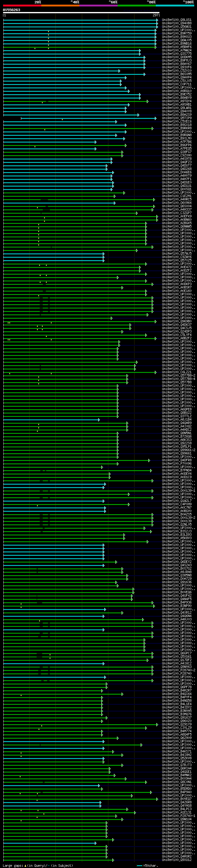Click hit label UniRef100_Q0DKM5

pos(176,57)
